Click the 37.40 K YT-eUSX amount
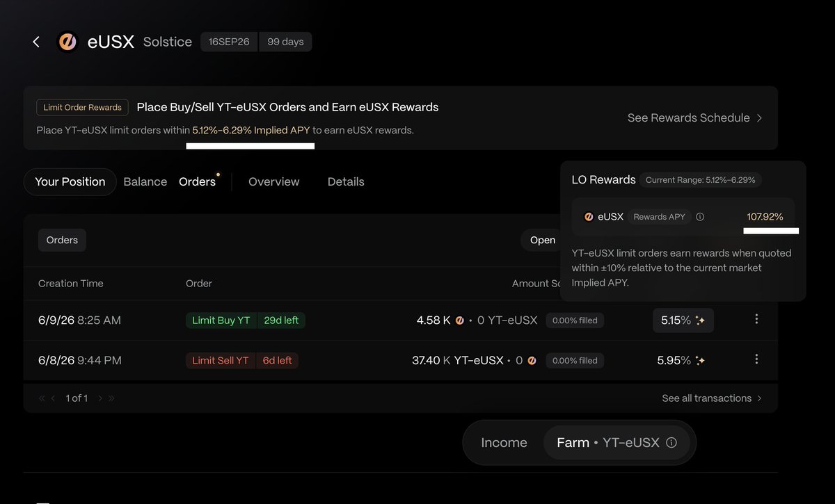This screenshot has height=504, width=835. click(458, 361)
